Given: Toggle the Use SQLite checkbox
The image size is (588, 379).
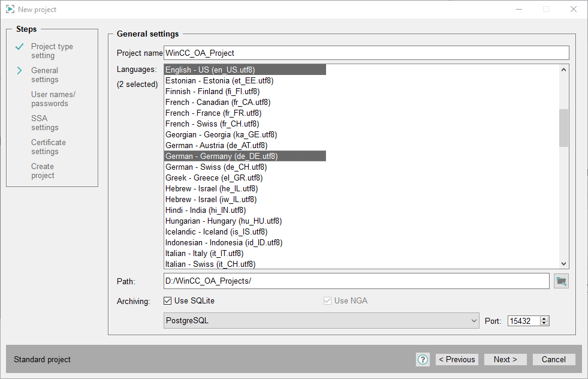Looking at the screenshot, I should [168, 300].
